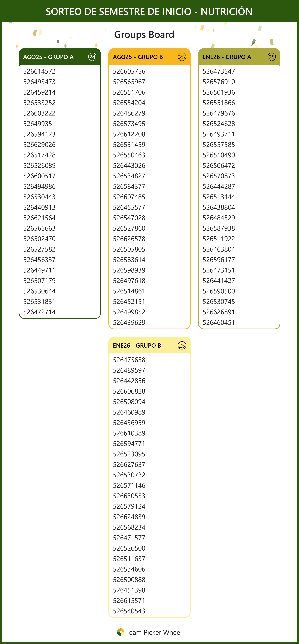Viewport: 299px width, 644px height.
Task: Select entry 526614572 in AGO25 Grupo A
Action: pos(39,72)
